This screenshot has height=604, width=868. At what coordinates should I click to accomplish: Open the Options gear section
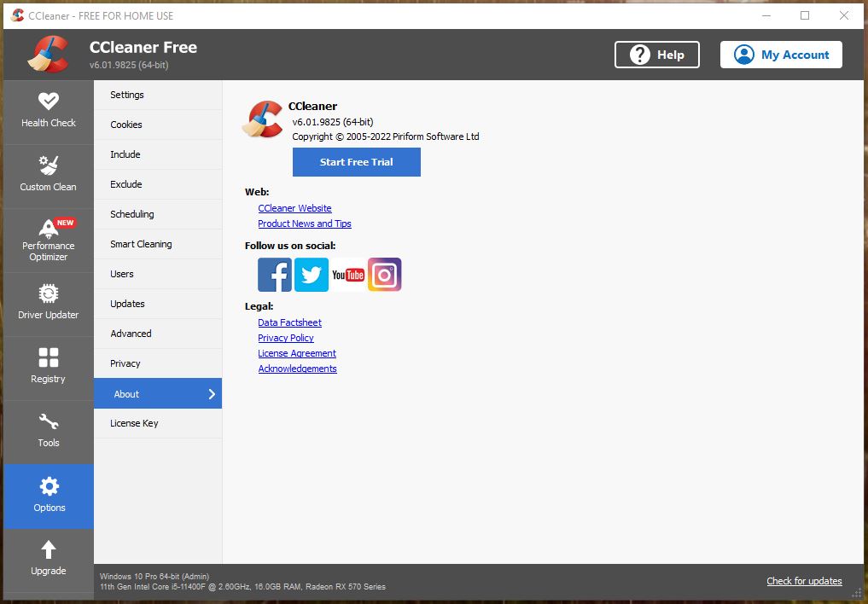[x=48, y=496]
